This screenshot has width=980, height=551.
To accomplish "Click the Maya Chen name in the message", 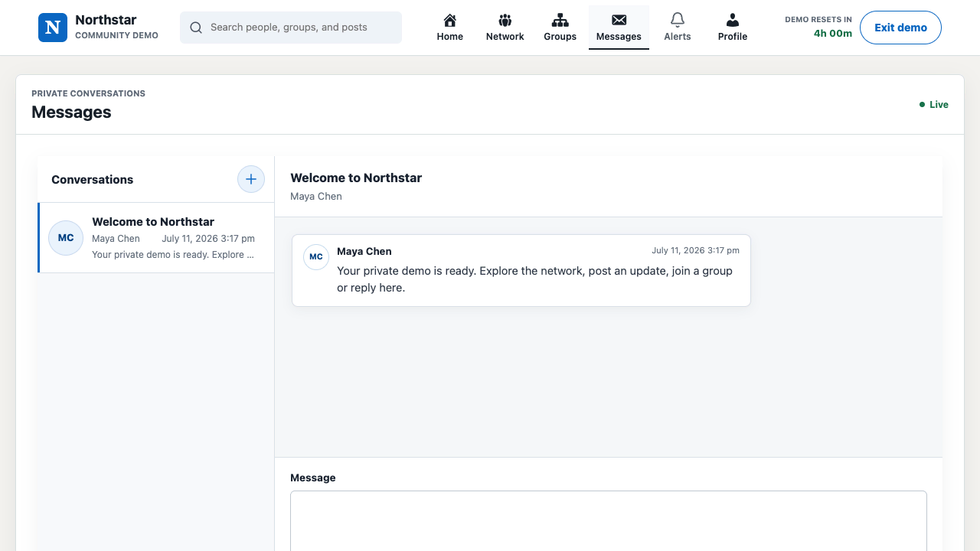I will point(364,251).
